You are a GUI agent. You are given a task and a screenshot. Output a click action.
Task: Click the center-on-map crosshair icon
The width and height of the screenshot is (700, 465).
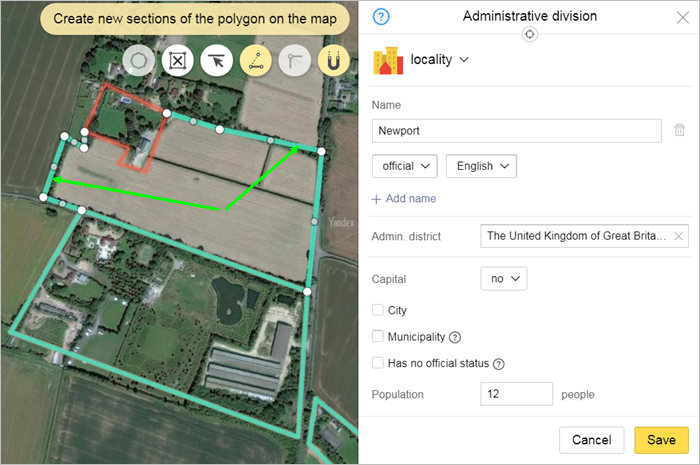530,34
